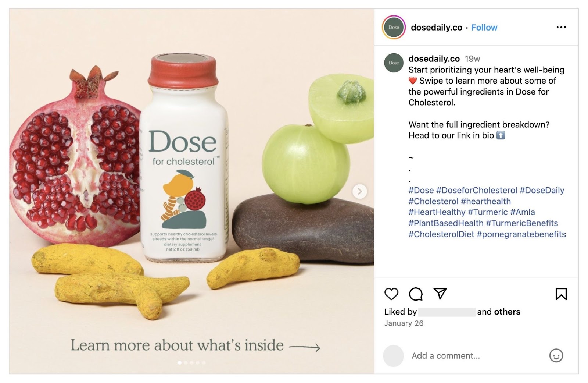Screen dimensions: 588x383
Task: Click the Follow link
Action: click(484, 27)
